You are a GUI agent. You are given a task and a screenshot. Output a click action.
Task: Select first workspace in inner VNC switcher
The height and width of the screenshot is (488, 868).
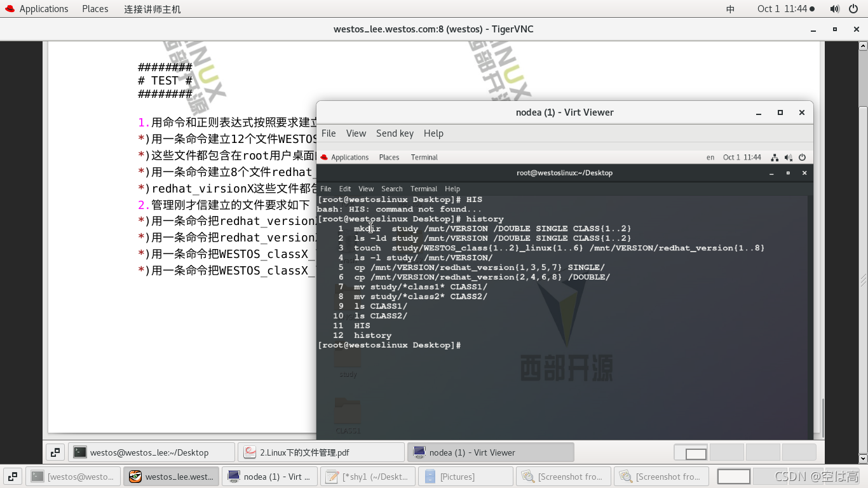click(x=690, y=452)
